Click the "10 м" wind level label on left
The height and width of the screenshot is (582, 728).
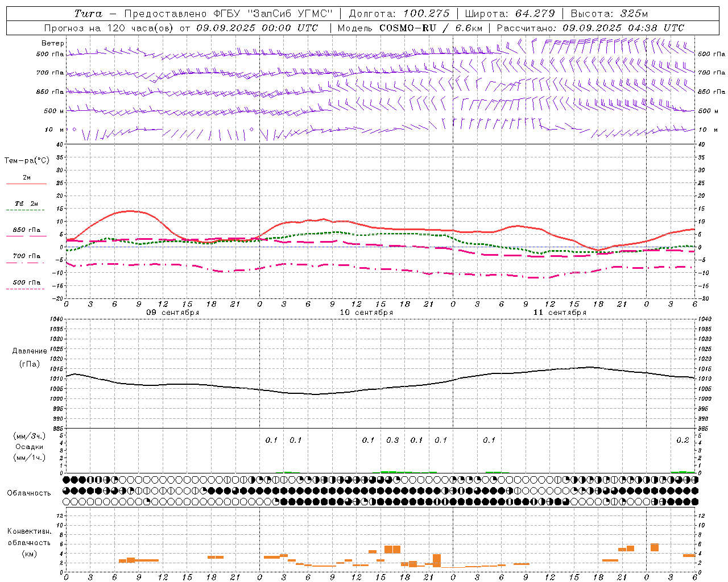54,130
